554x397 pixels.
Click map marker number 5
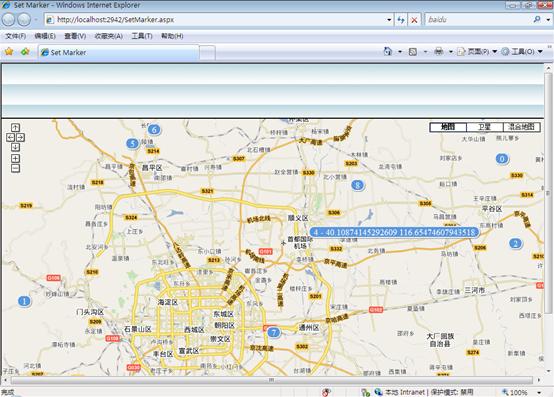[132, 143]
